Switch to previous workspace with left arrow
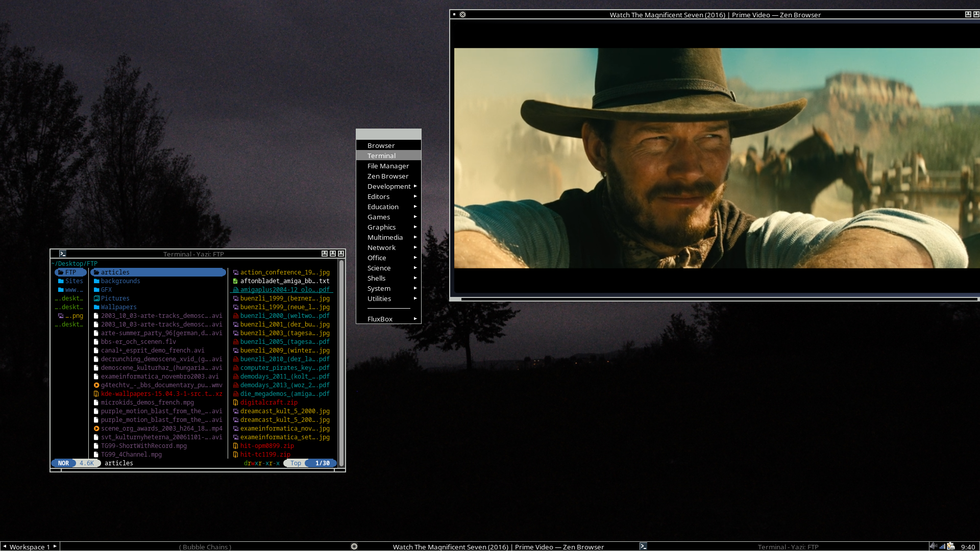 (x=5, y=546)
